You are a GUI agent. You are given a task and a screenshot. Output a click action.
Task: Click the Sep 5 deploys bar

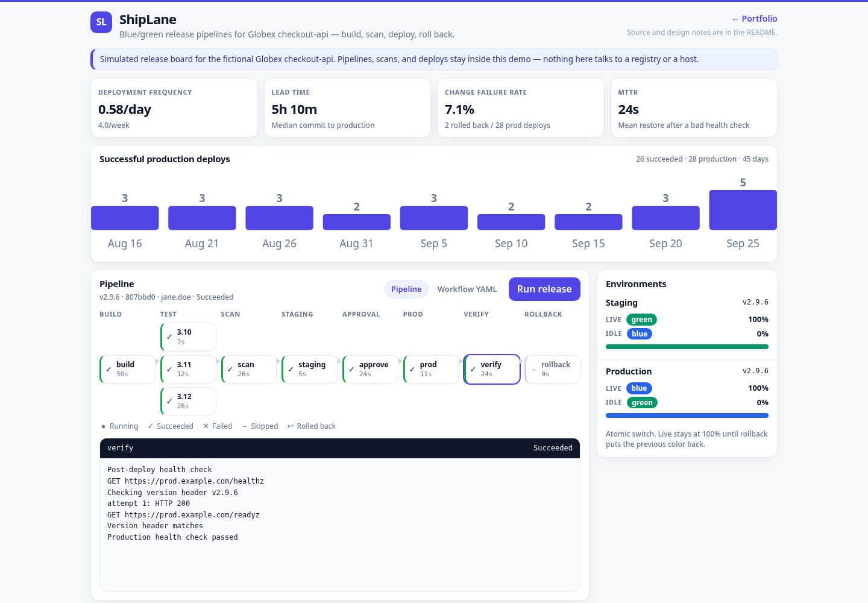click(x=434, y=218)
